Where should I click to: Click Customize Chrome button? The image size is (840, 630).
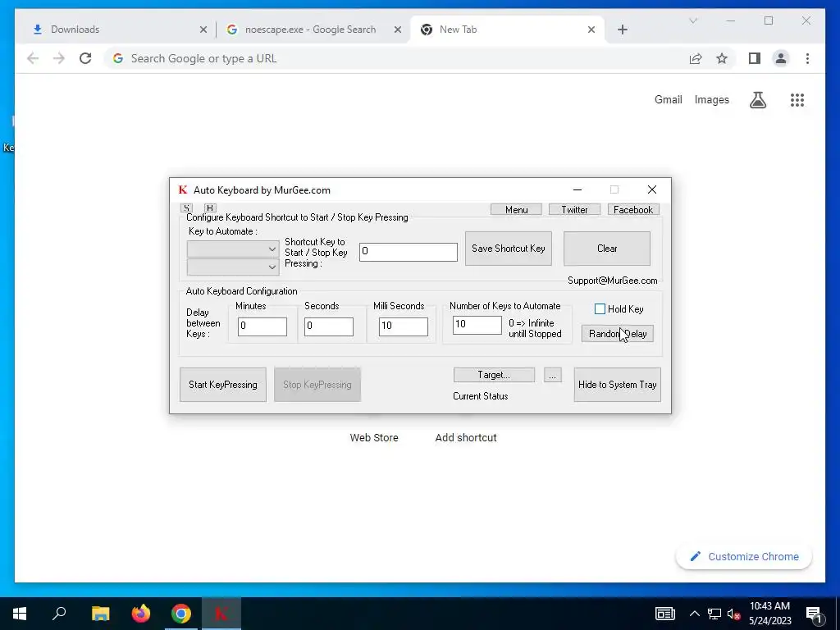click(744, 557)
